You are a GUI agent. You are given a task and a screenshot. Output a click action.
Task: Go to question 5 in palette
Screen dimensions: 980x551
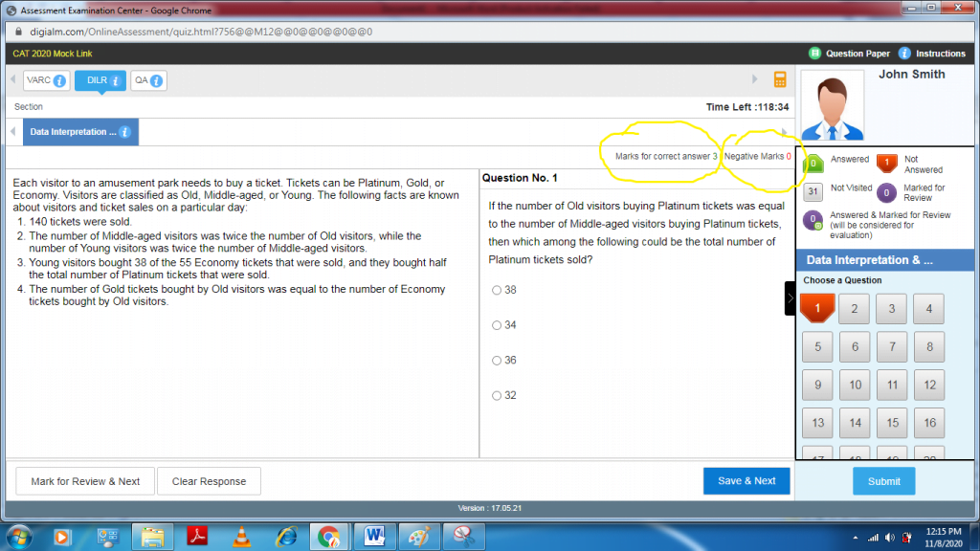point(817,346)
